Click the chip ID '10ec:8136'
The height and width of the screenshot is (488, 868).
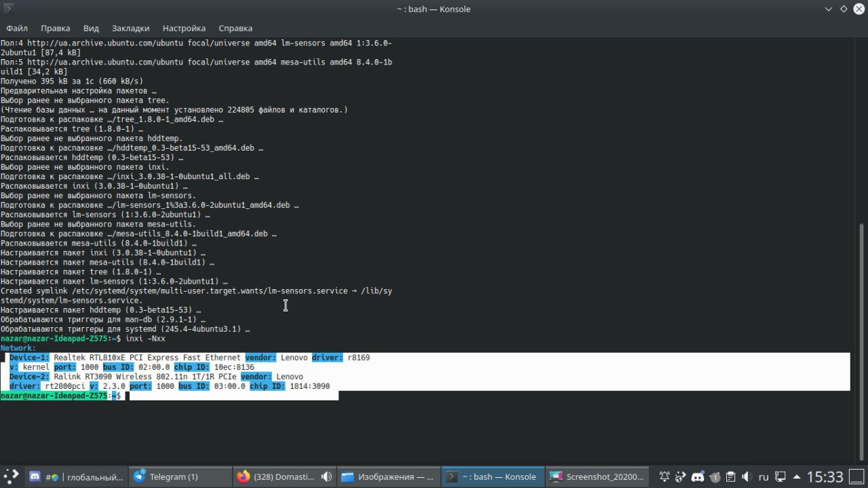pos(234,367)
